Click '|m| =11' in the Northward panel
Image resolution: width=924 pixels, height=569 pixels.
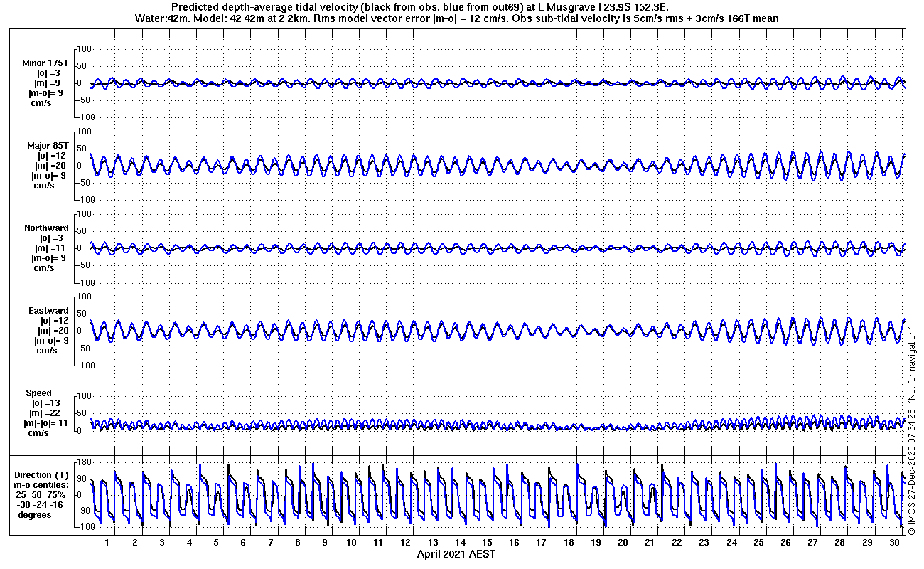[50, 248]
